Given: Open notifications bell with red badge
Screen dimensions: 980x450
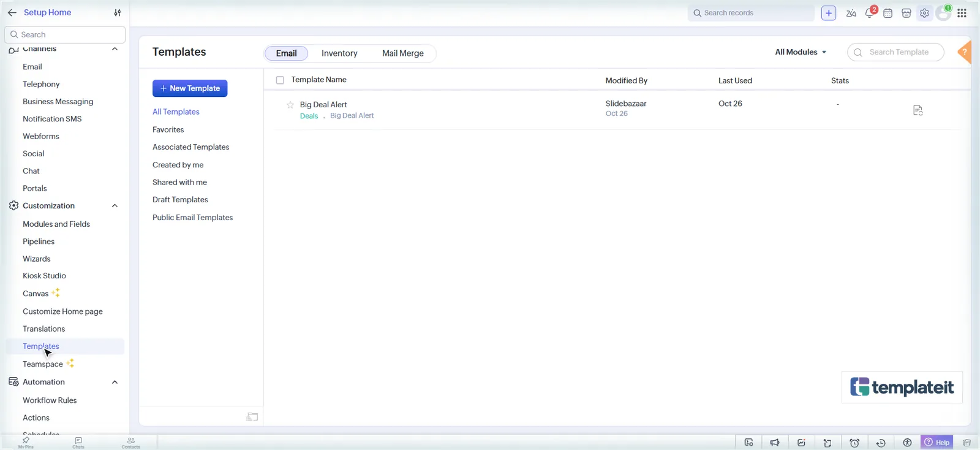Looking at the screenshot, I should click(x=870, y=12).
